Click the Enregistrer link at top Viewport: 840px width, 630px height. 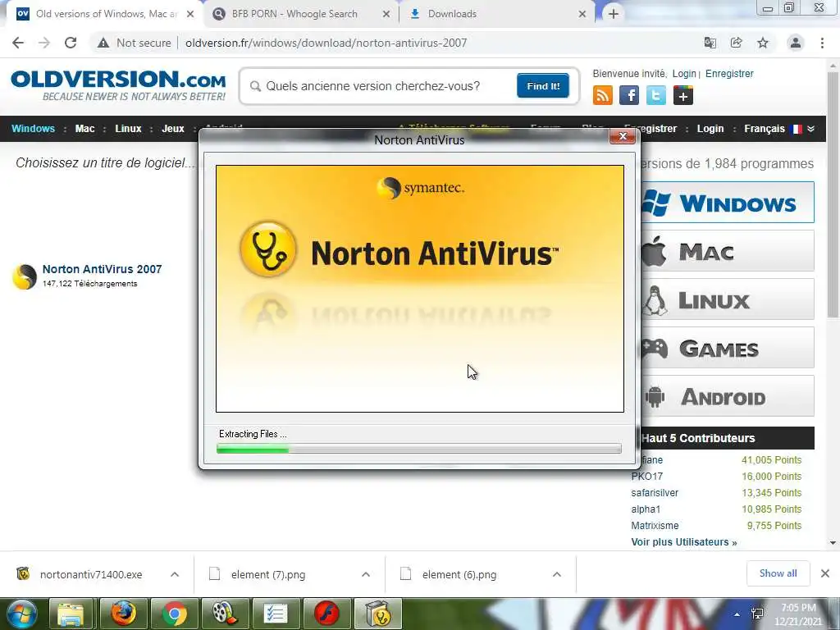[x=729, y=73]
